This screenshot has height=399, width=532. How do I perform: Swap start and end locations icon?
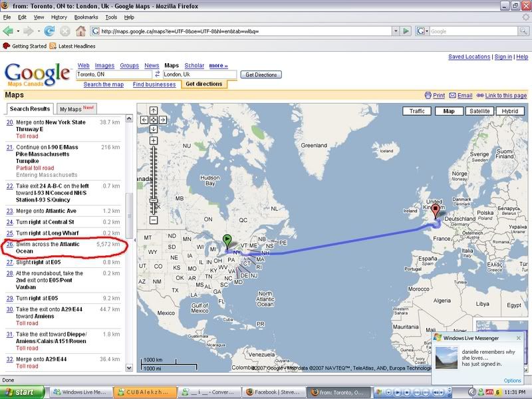point(157,74)
